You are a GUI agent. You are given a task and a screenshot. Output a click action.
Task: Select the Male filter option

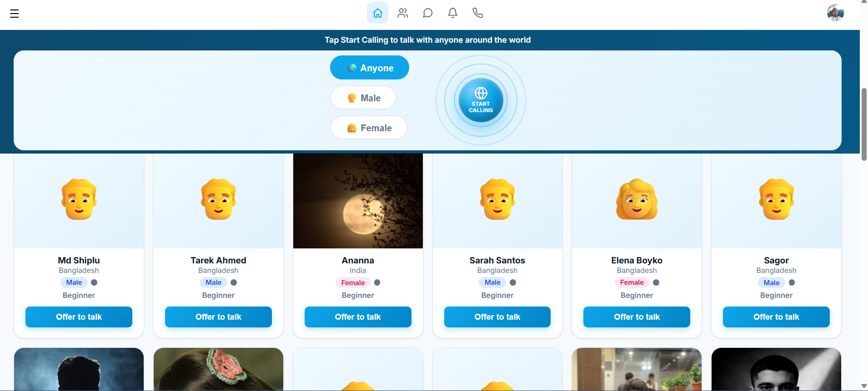[x=363, y=98]
